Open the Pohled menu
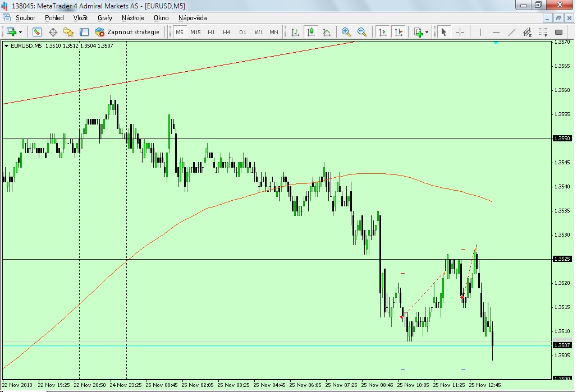 tap(54, 17)
